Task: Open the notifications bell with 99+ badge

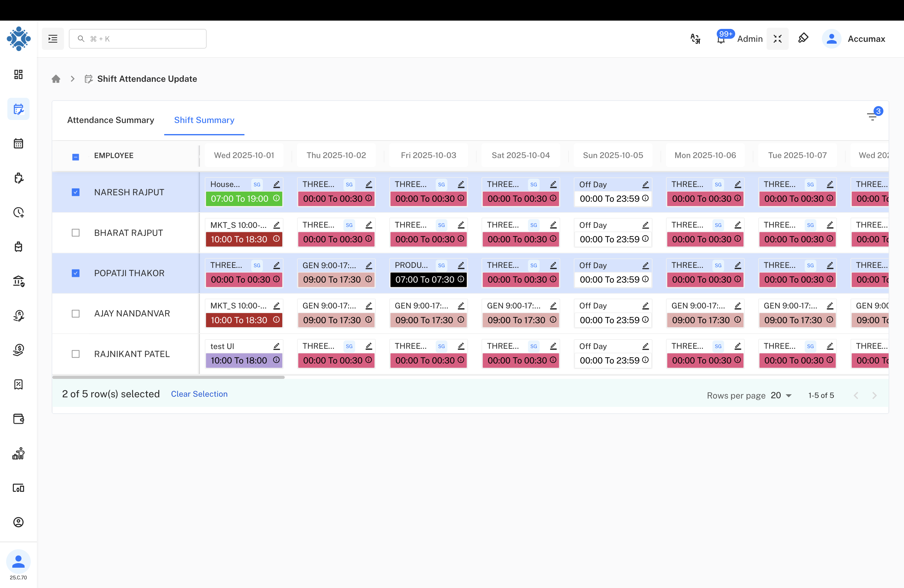Action: [x=720, y=39]
